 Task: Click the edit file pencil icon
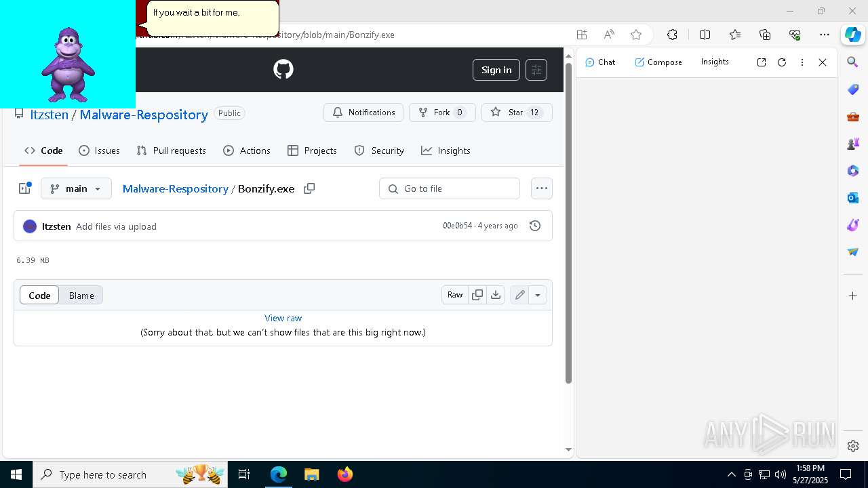(519, 295)
